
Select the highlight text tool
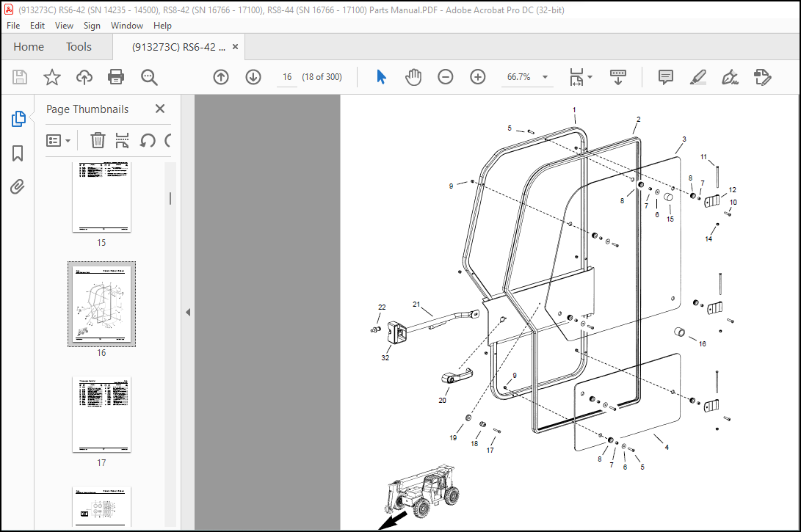697,77
